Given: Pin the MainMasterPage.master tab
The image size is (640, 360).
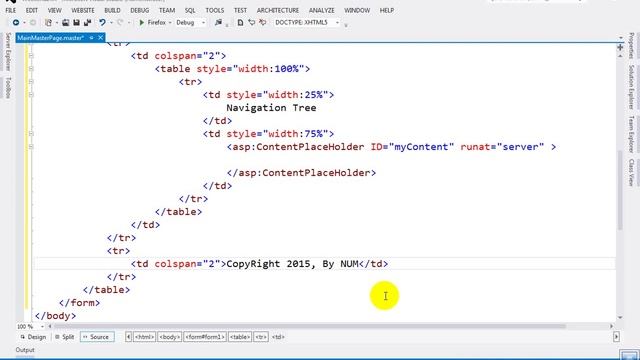Looking at the screenshot, I should (91, 38).
